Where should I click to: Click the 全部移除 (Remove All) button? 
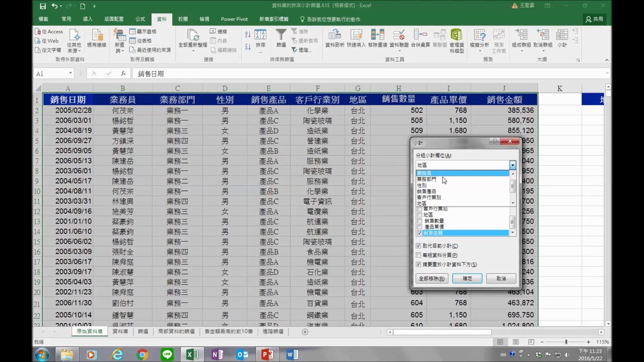[431, 278]
